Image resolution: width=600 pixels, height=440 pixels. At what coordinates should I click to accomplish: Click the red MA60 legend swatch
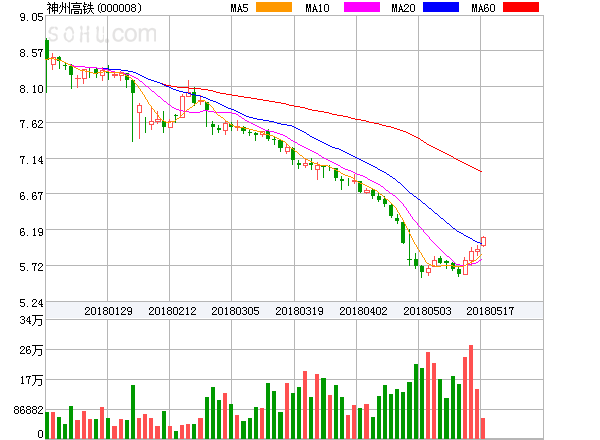tap(521, 7)
